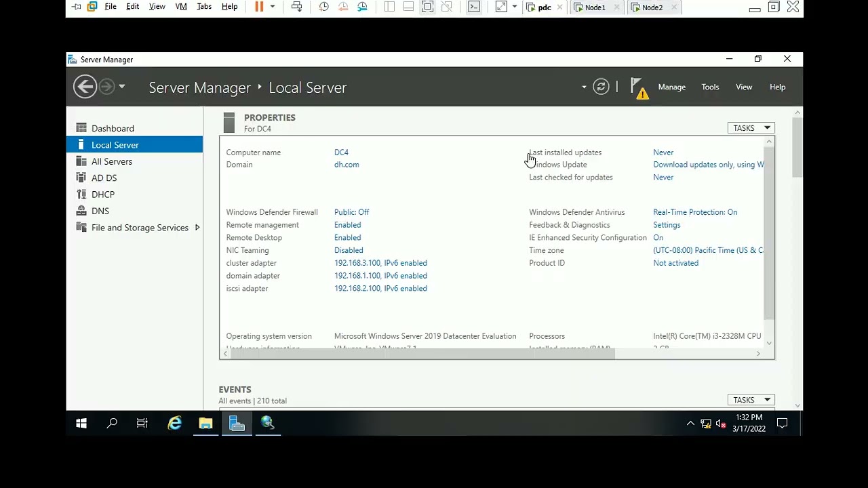Click Download updates only Windows Update link
The height and width of the screenshot is (488, 868).
[x=709, y=165]
